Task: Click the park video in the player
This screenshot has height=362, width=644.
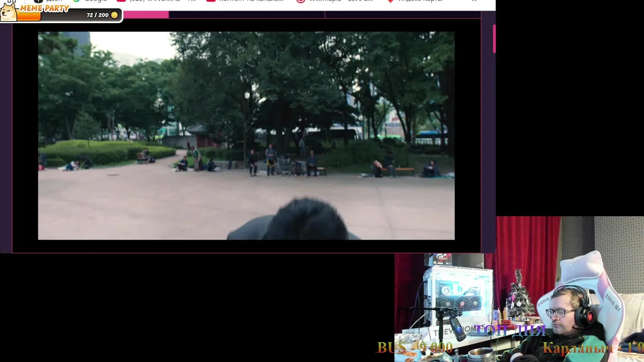Action: coord(246,136)
